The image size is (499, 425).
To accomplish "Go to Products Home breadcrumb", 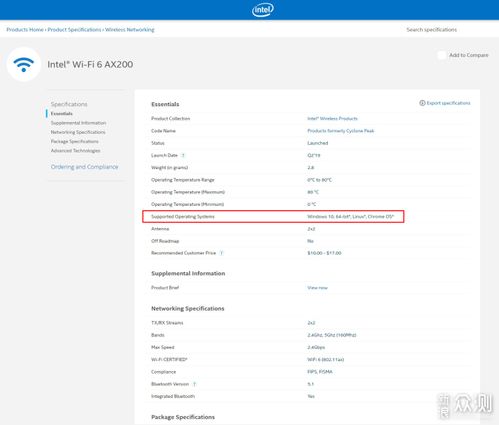I will point(25,30).
